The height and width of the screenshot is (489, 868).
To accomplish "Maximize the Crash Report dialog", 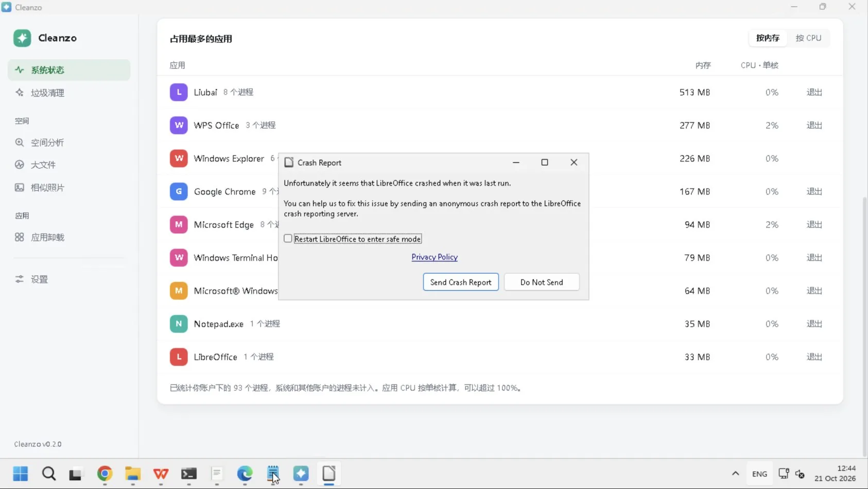I will point(545,163).
